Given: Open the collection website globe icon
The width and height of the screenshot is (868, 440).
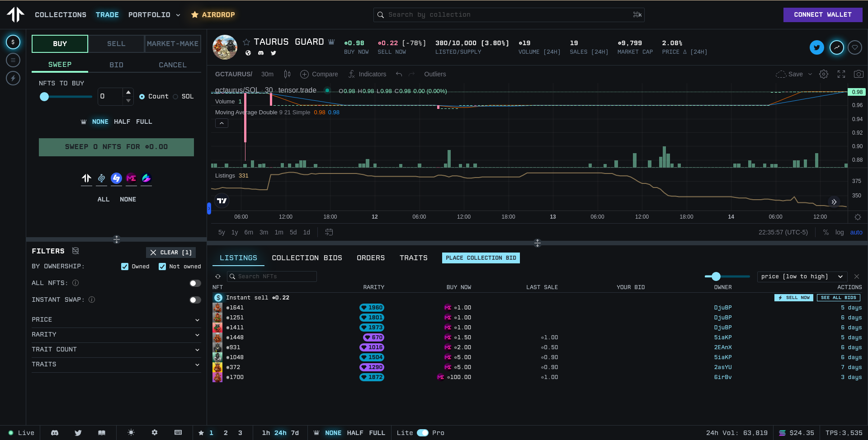Looking at the screenshot, I should pyautogui.click(x=248, y=53).
